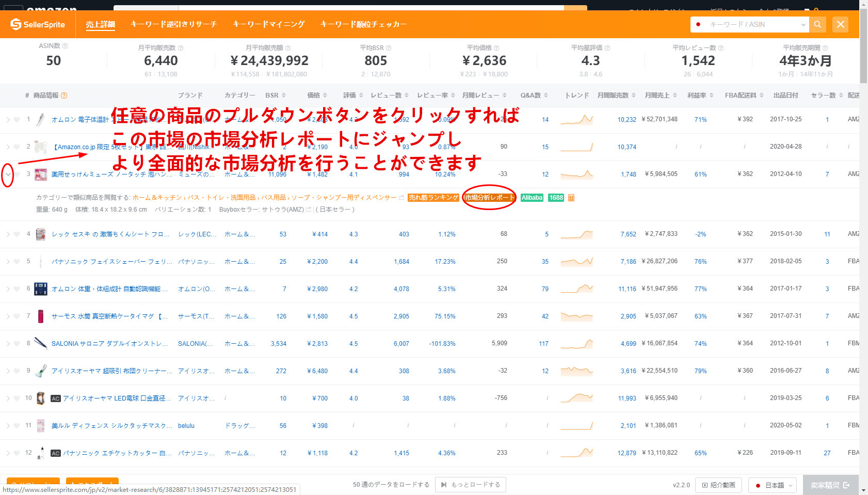Click help icon beside 商品情報 header
Image resolution: width=868 pixels, height=495 pixels.
pyautogui.click(x=64, y=95)
